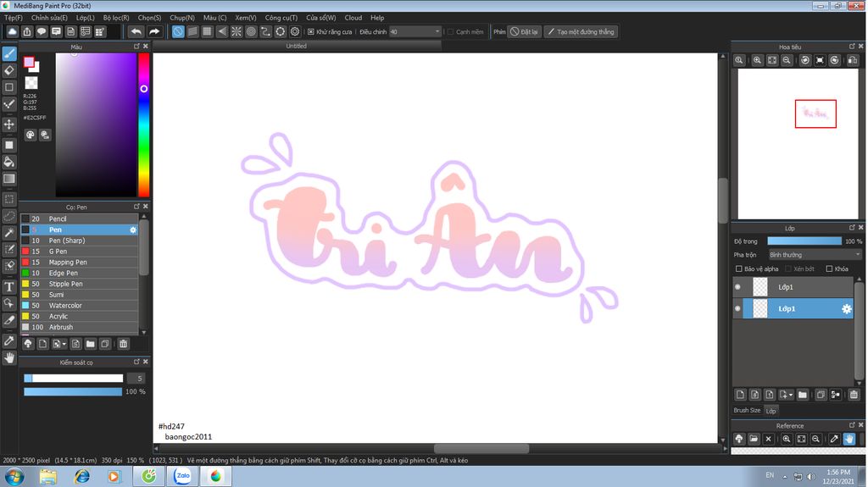Image resolution: width=868 pixels, height=487 pixels.
Task: Open the Chỉnh sửa(E) menu
Action: click(x=49, y=18)
